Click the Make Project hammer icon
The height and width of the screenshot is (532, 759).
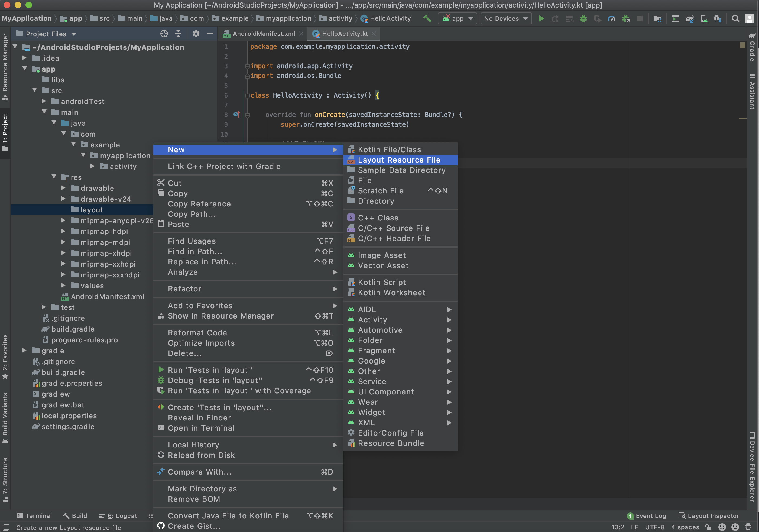427,18
